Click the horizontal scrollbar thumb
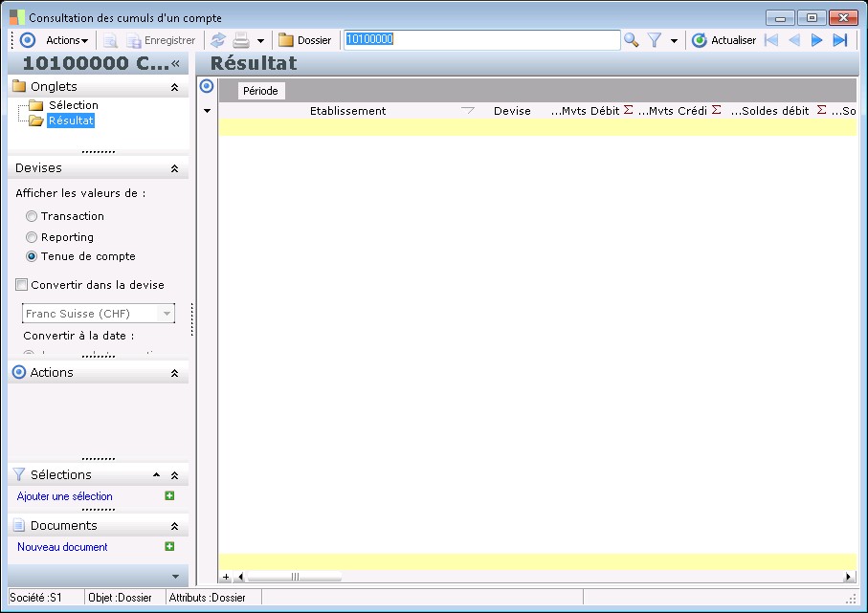Viewport: 868px width, 613px height. pyautogui.click(x=295, y=577)
